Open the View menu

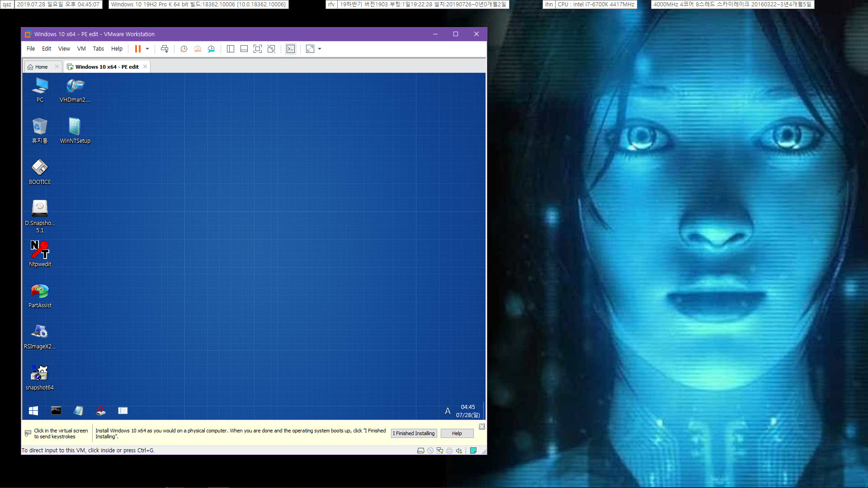(64, 49)
